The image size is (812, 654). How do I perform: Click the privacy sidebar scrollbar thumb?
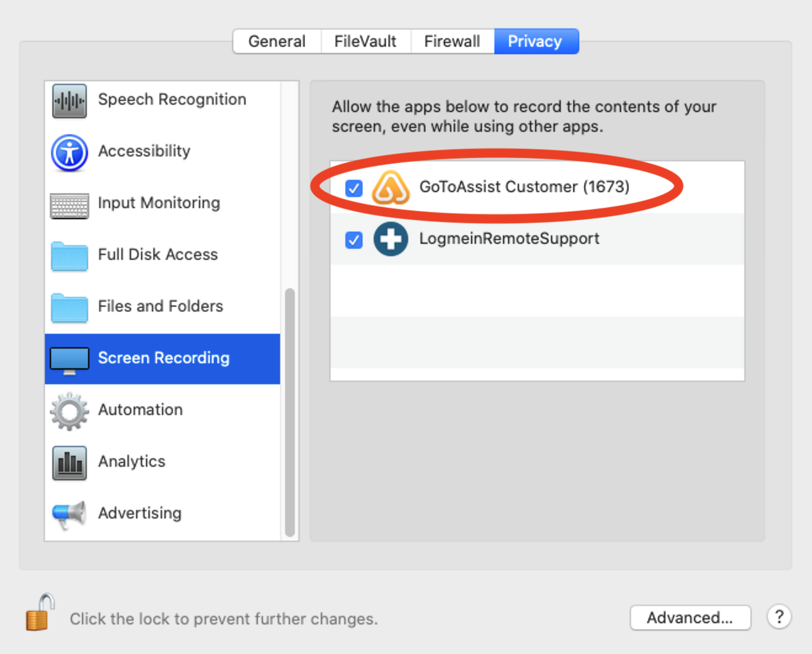[290, 413]
